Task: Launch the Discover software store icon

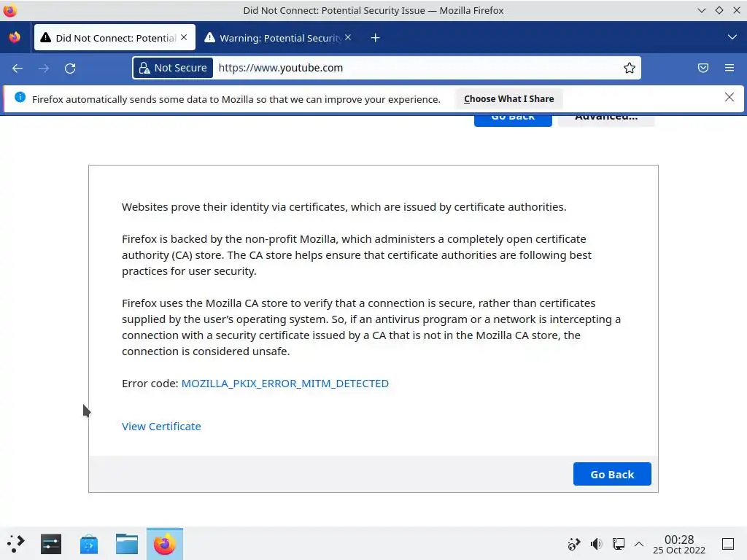Action: tap(89, 544)
